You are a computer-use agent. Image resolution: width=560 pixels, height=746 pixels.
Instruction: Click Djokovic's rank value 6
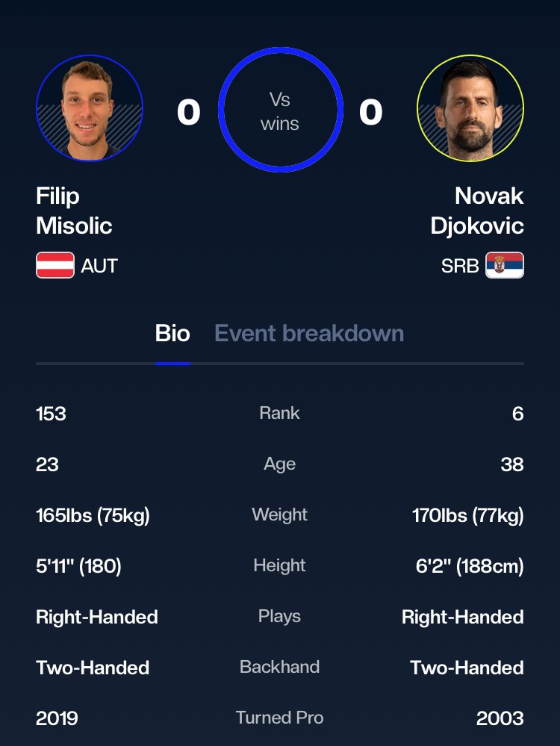[517, 414]
